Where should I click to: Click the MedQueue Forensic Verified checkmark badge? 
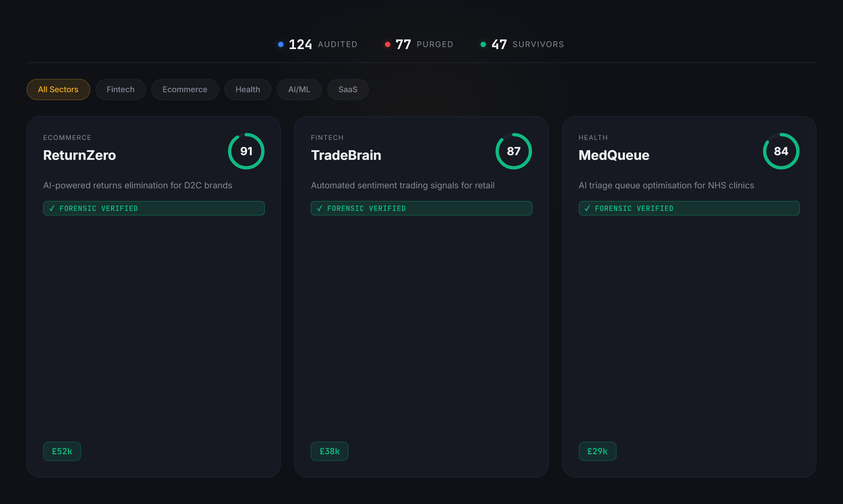click(x=689, y=208)
